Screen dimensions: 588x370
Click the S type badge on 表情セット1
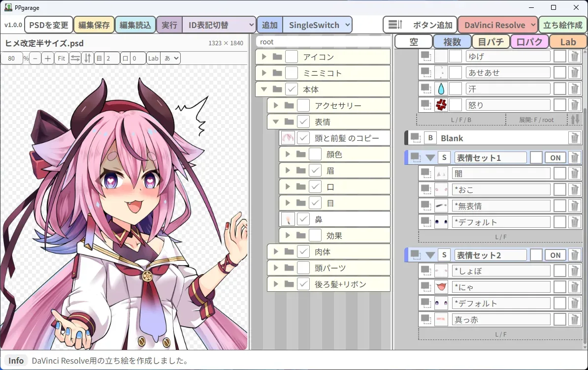pyautogui.click(x=444, y=157)
